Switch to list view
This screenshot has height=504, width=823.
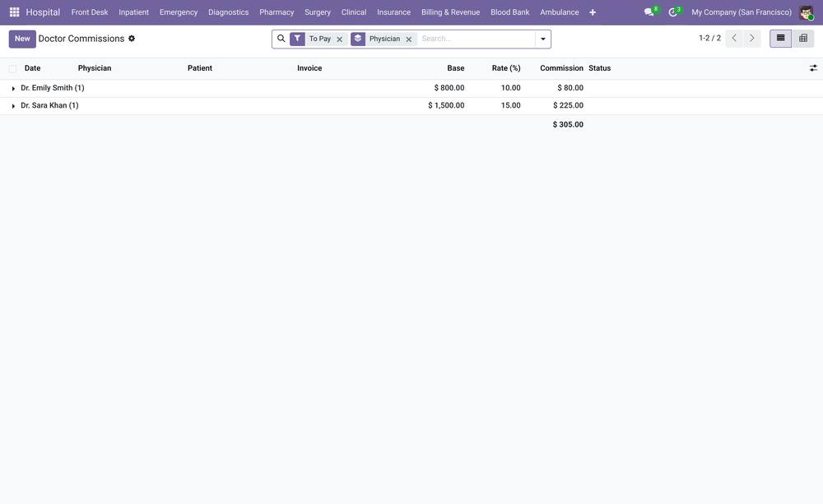[x=780, y=39]
